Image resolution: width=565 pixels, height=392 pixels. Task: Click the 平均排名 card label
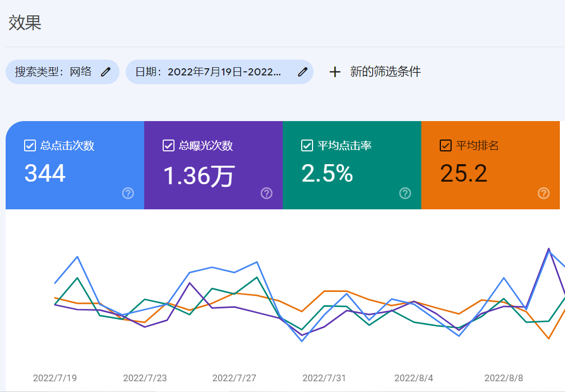tap(477, 146)
